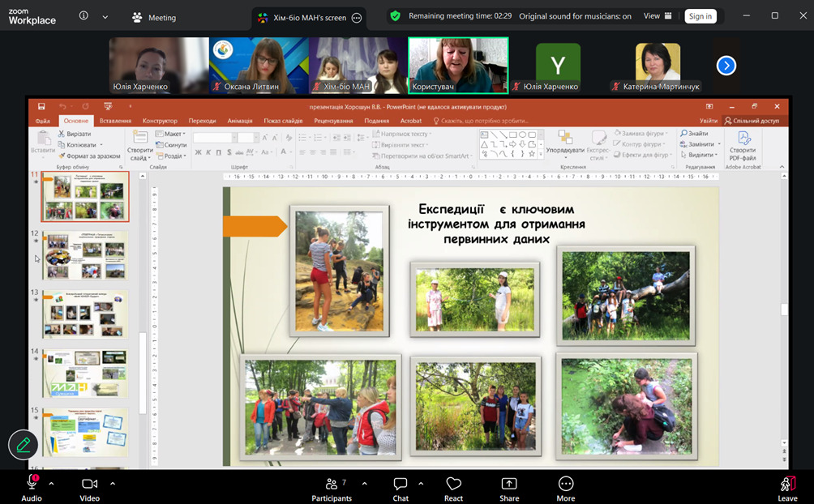814x504 pixels.
Task: Switch to the Meeting tab
Action: click(x=154, y=17)
